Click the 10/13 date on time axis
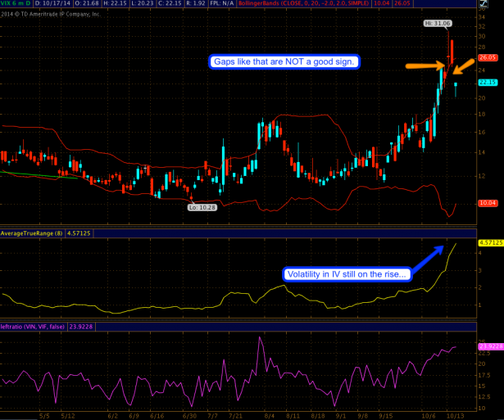This screenshot has height=420, width=504. [452, 414]
